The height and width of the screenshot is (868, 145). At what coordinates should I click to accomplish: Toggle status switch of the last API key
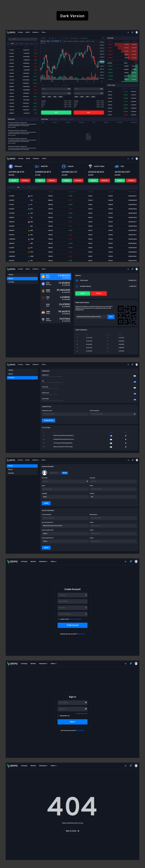(111, 447)
